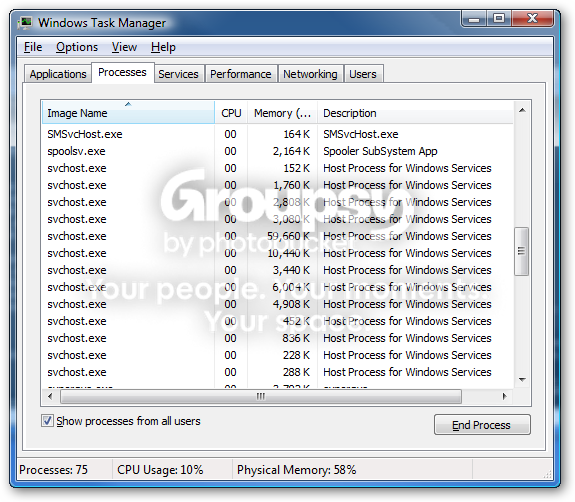Viewport: 575px width, 502px height.
Task: Click the vertical scrollbar up arrow
Action: pos(523,110)
